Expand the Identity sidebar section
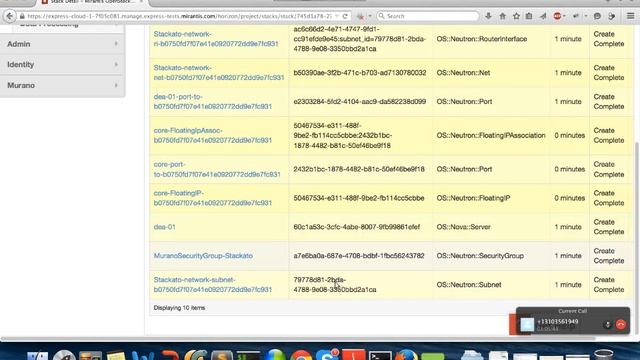Screen dimensions: 640x360 [x=62, y=64]
